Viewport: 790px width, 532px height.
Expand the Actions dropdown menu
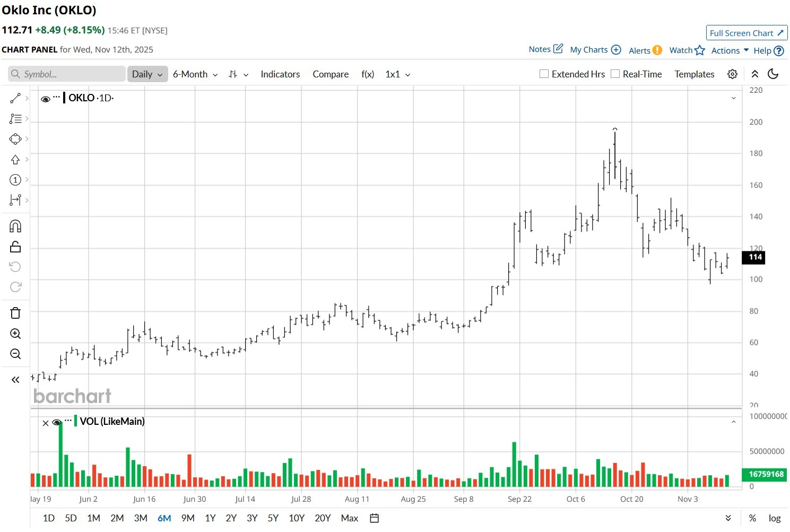(730, 50)
